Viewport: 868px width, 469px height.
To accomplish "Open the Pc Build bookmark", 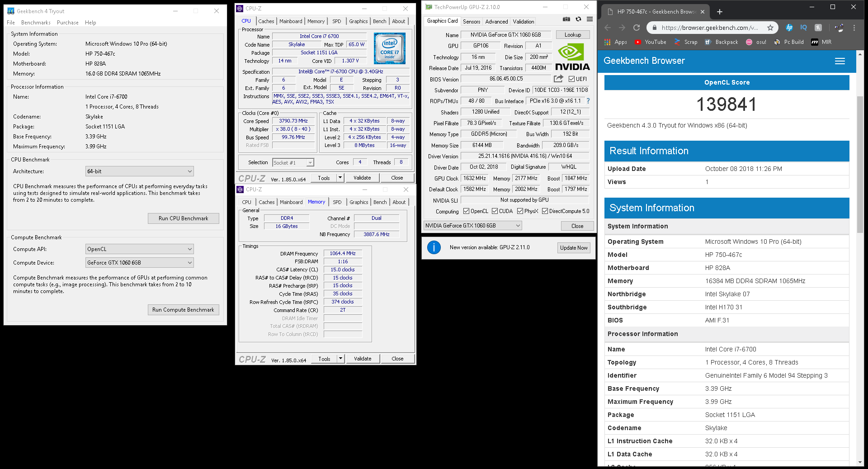I will tap(789, 42).
